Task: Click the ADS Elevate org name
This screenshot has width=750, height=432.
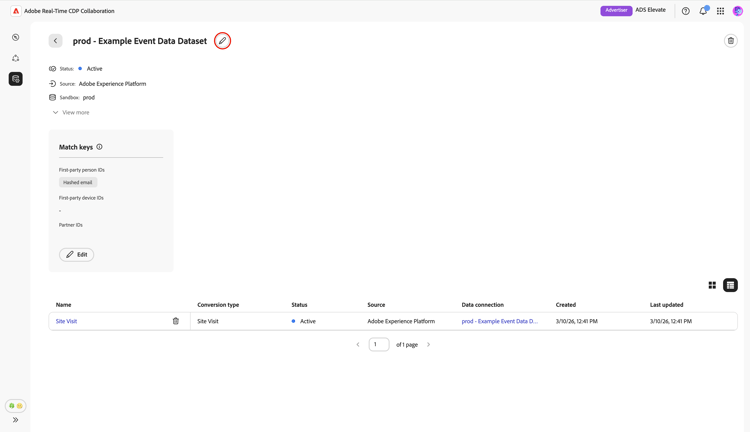Action: tap(651, 10)
